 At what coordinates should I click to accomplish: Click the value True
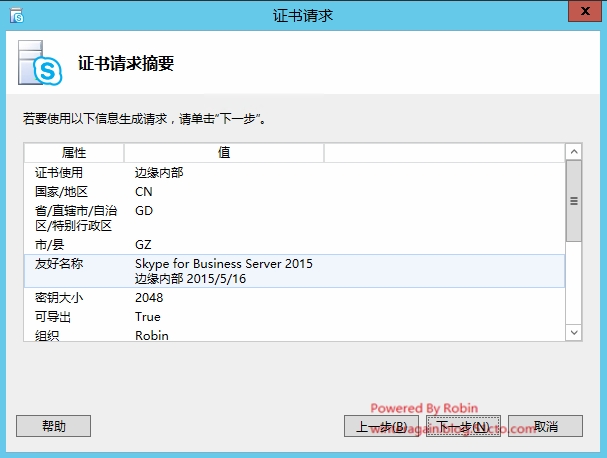point(147,317)
